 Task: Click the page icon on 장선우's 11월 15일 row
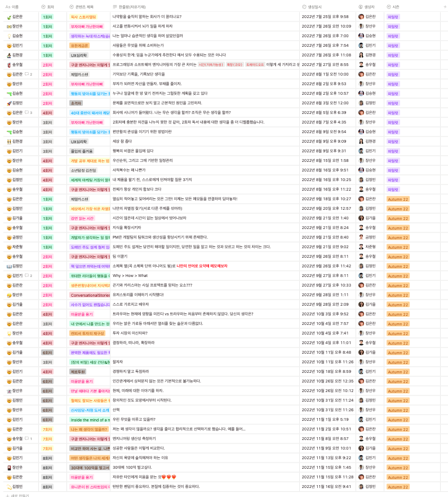tap(9, 468)
